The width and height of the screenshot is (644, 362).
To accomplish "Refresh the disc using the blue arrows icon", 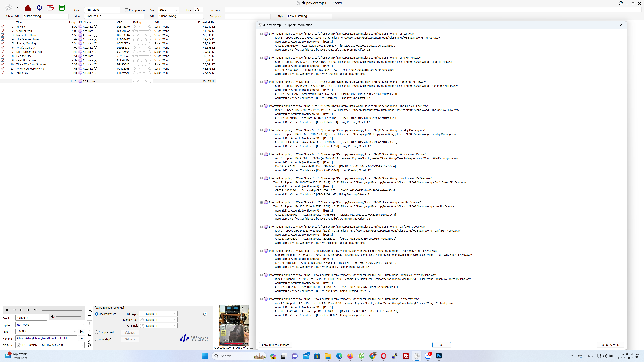I will tap(39, 8).
